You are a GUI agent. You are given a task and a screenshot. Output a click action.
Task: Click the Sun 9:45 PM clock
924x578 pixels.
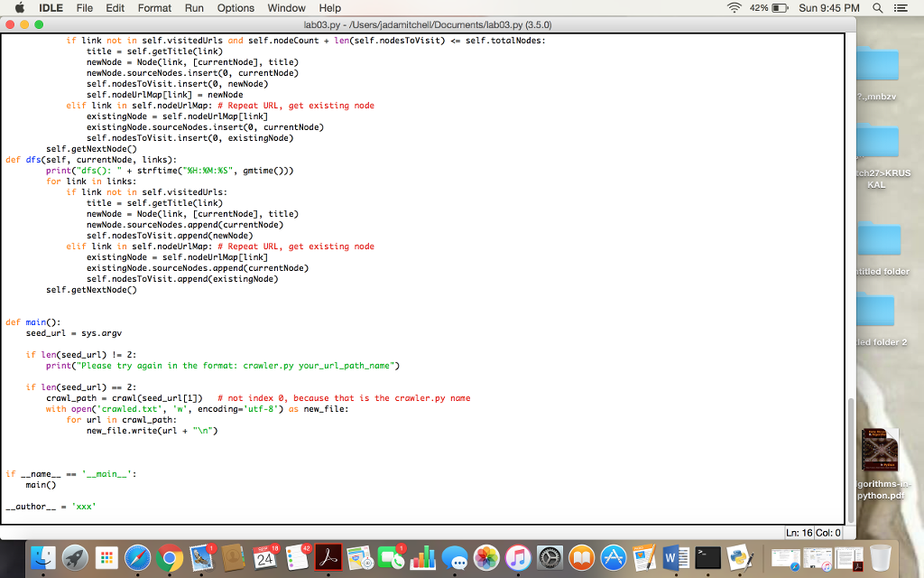tap(829, 8)
